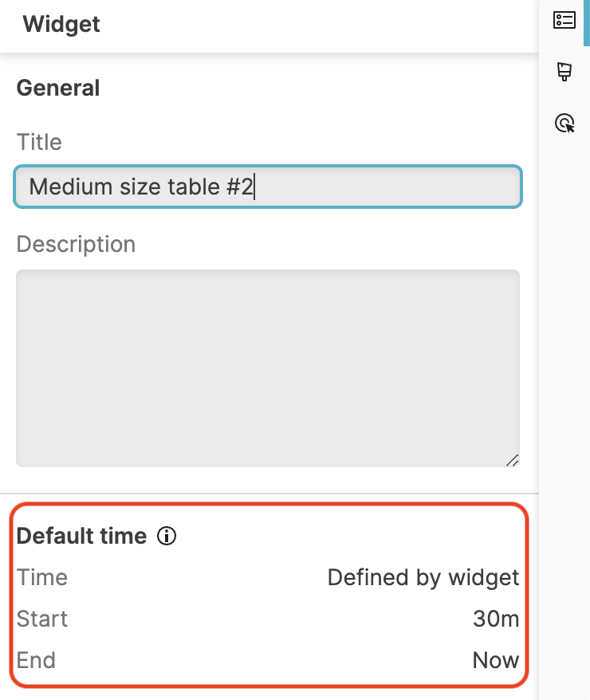Click the Description text area

[x=267, y=367]
